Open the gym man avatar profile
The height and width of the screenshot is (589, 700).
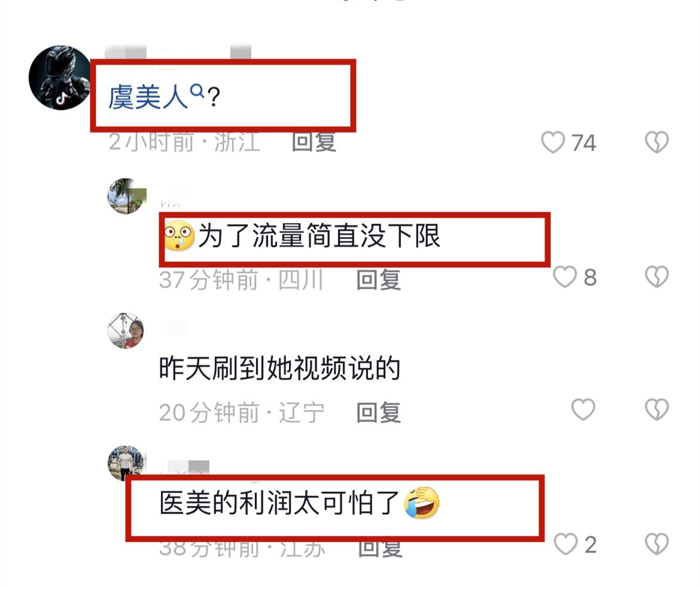(126, 463)
